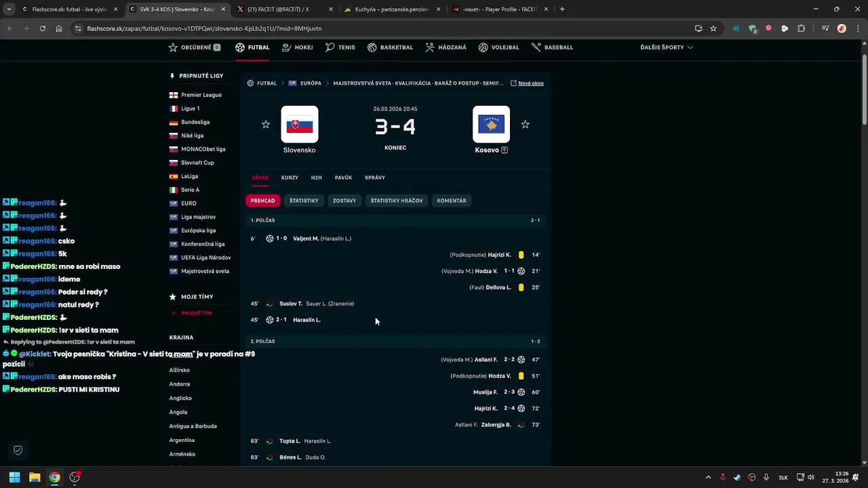Expand Ďalšie športy dropdown
Screen dimensions: 868x488
667,47
